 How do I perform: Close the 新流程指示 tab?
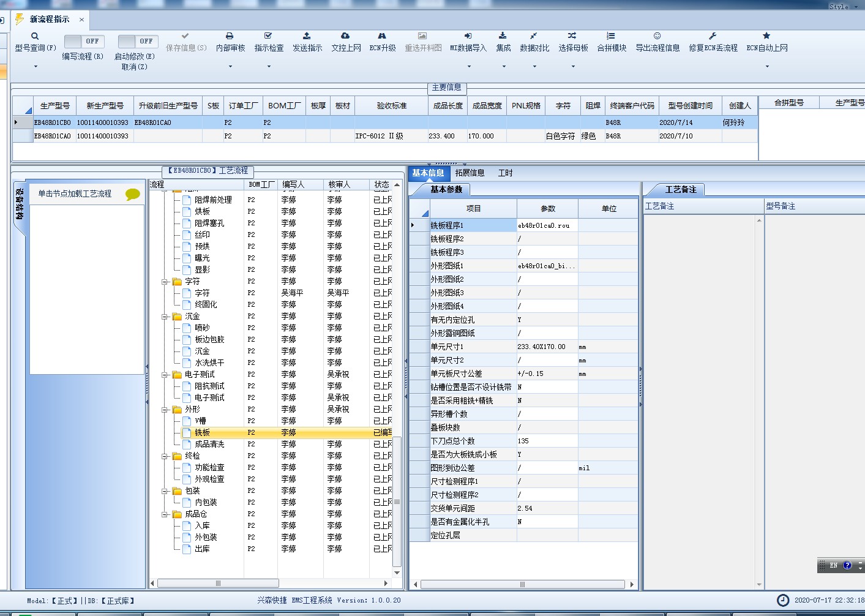point(81,20)
